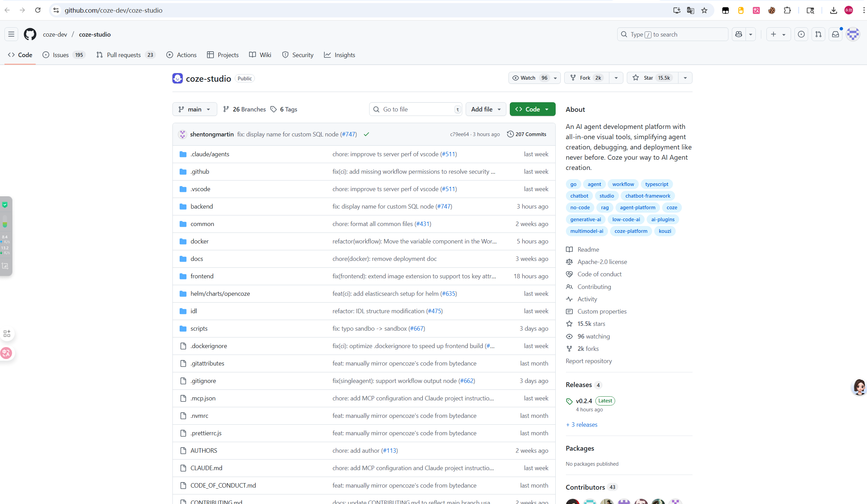
Task: Click the issues icon in header
Action: point(801,35)
